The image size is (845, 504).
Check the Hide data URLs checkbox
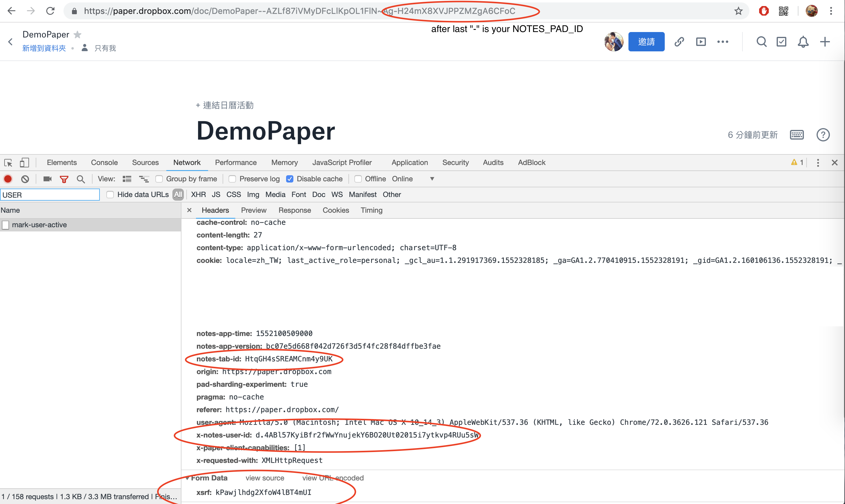[x=110, y=195]
